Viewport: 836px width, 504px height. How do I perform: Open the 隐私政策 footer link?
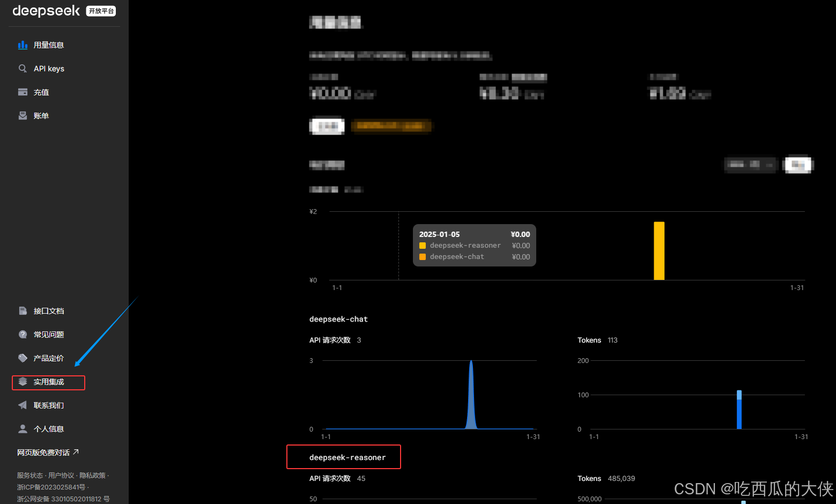[x=92, y=476]
